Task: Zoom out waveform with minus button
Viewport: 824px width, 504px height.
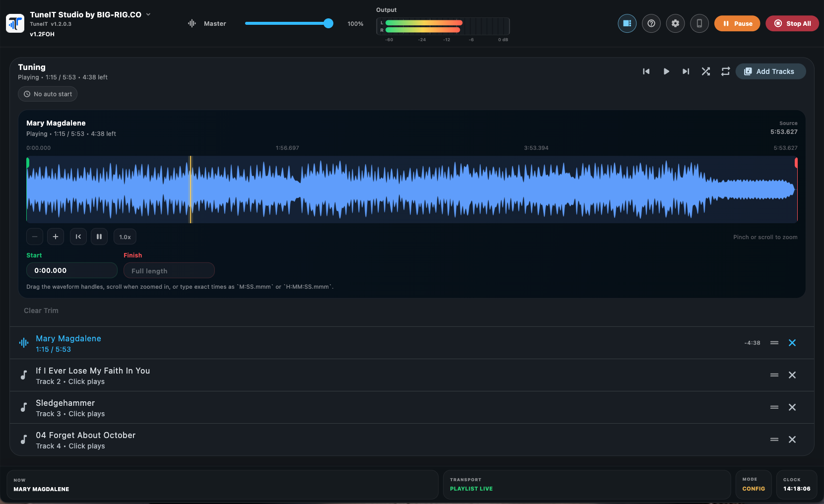Action: 35,237
